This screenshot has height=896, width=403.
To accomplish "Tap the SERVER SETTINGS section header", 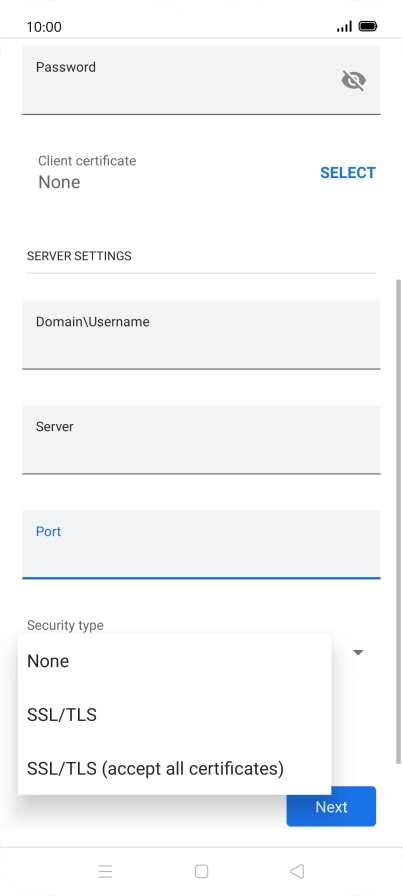I will 79,256.
